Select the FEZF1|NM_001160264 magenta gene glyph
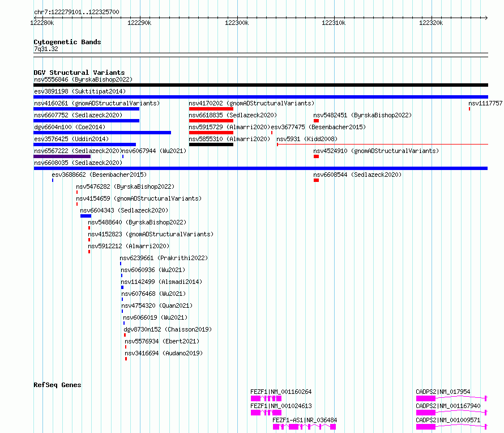This screenshot has width=504, height=433. [266, 398]
